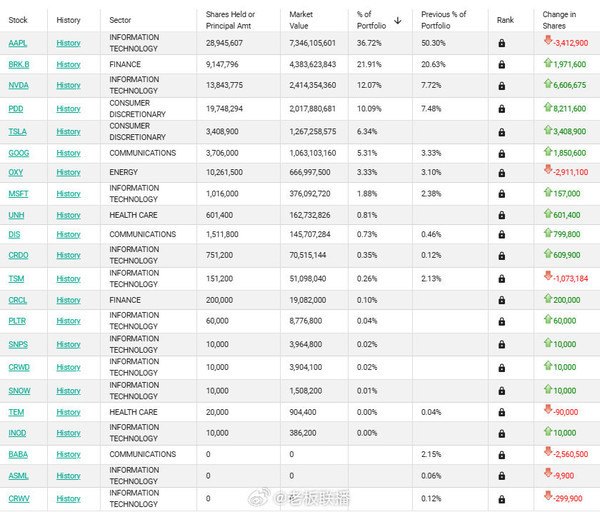This screenshot has height=512, width=600.
Task: Sort table by Change in Shares header
Action: [559, 20]
